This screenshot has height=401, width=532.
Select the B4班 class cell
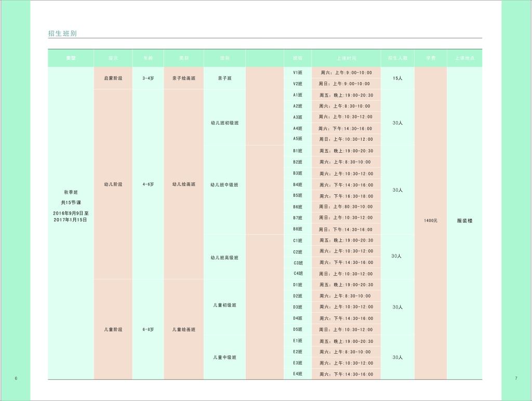click(298, 184)
